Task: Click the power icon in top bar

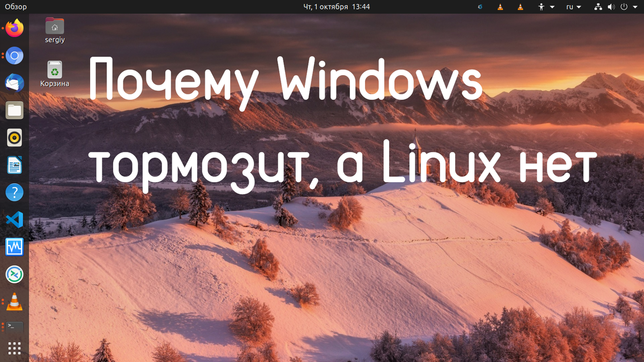Action: pos(624,7)
